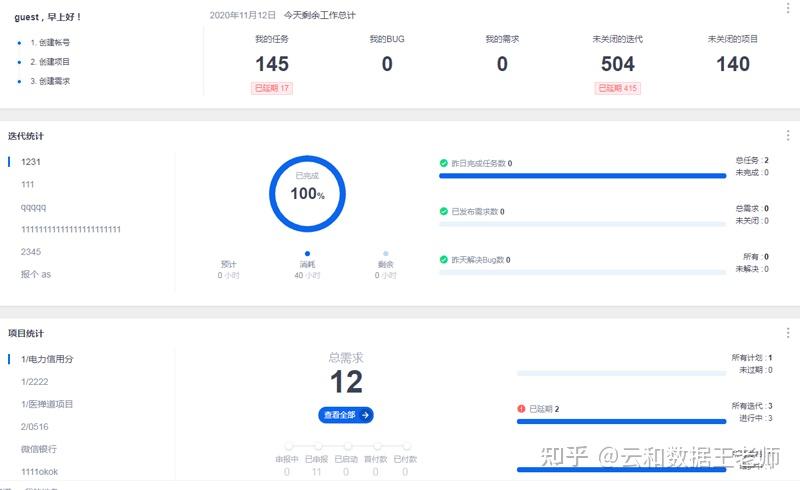Click the green check beside 昨天解决Bug数
Image resolution: width=800 pixels, height=490 pixels.
pyautogui.click(x=443, y=259)
